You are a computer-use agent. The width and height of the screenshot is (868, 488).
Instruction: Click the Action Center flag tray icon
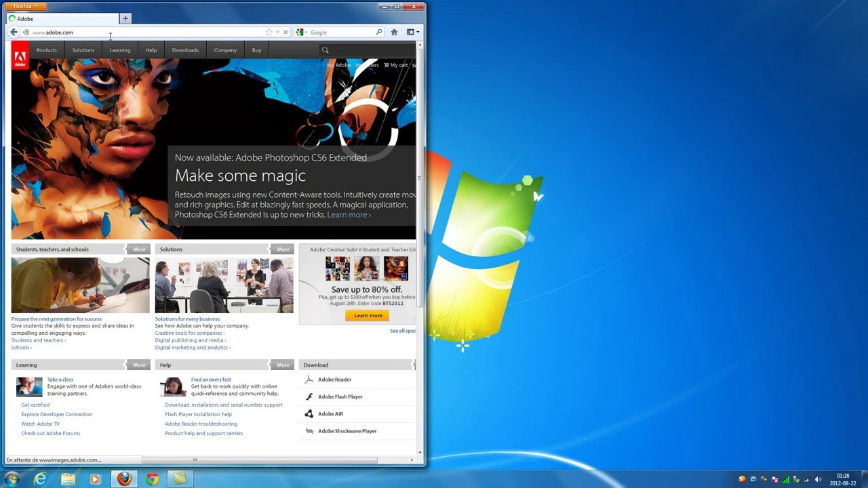click(x=774, y=480)
